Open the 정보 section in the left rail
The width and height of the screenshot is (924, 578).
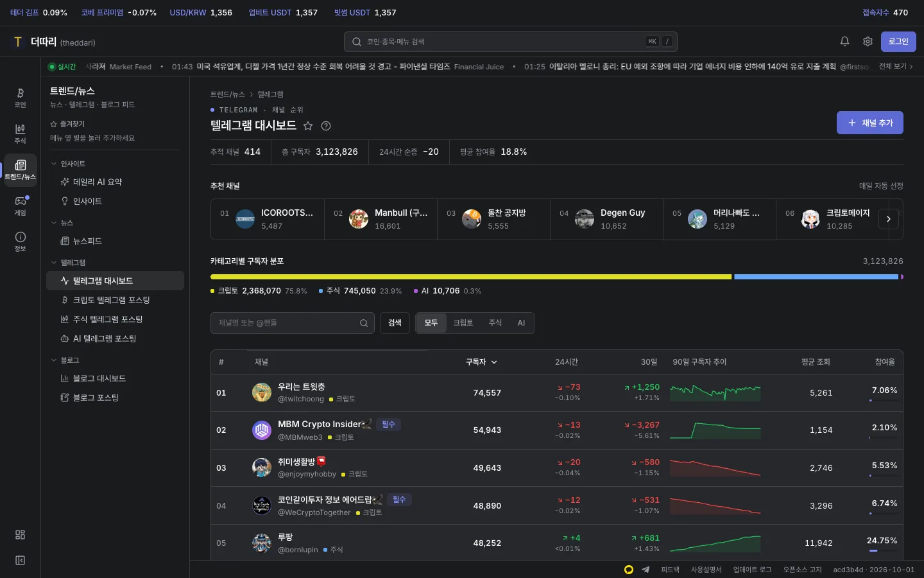tap(20, 242)
